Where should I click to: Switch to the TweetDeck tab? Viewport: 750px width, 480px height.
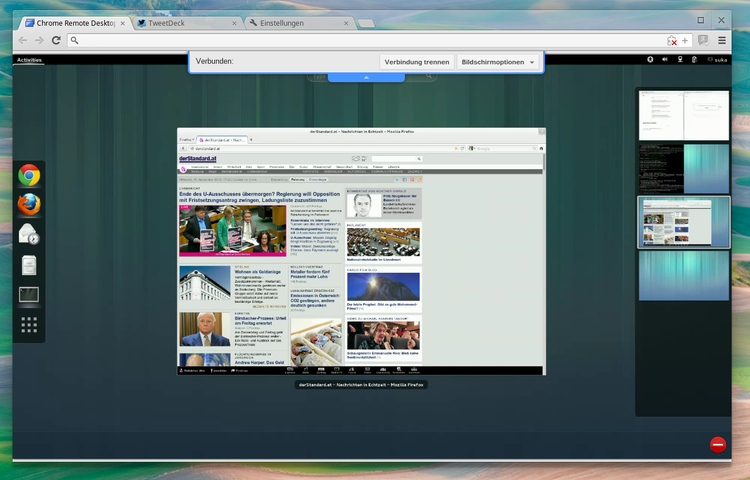click(185, 22)
